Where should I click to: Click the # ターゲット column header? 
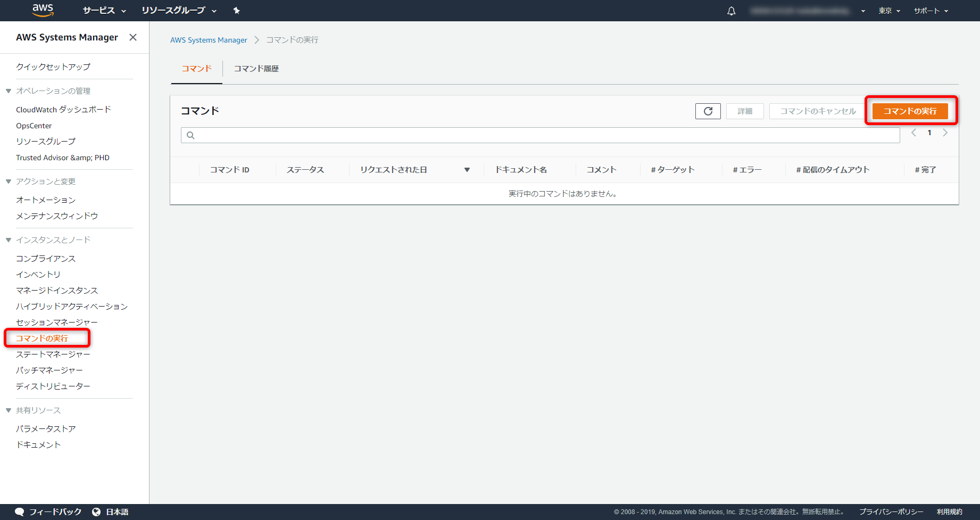tap(673, 170)
